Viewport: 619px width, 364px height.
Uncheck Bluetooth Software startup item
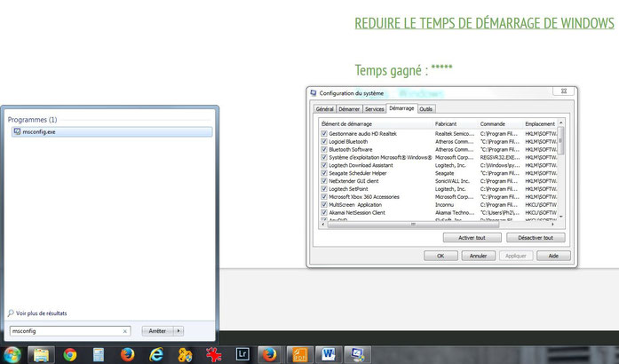[324, 149]
